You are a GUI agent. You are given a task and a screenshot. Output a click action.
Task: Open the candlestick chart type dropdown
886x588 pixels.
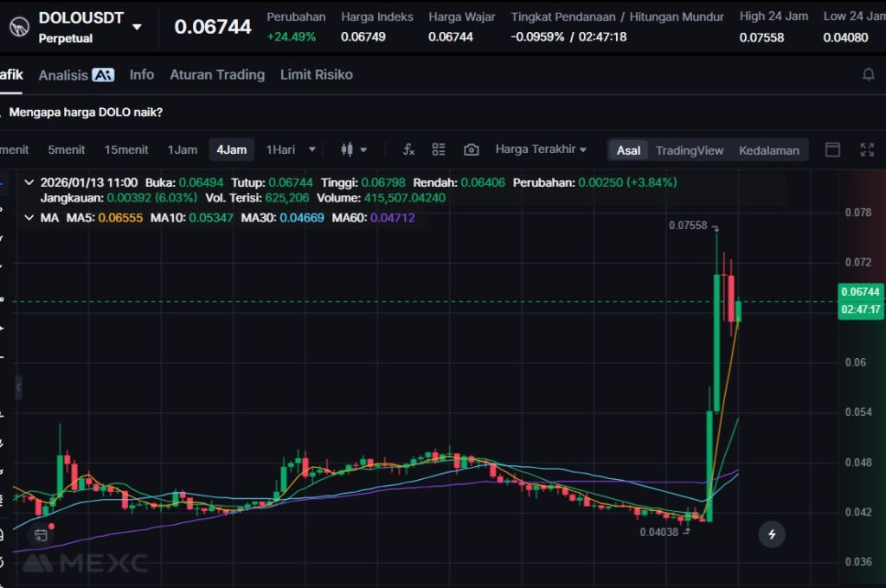tap(354, 150)
